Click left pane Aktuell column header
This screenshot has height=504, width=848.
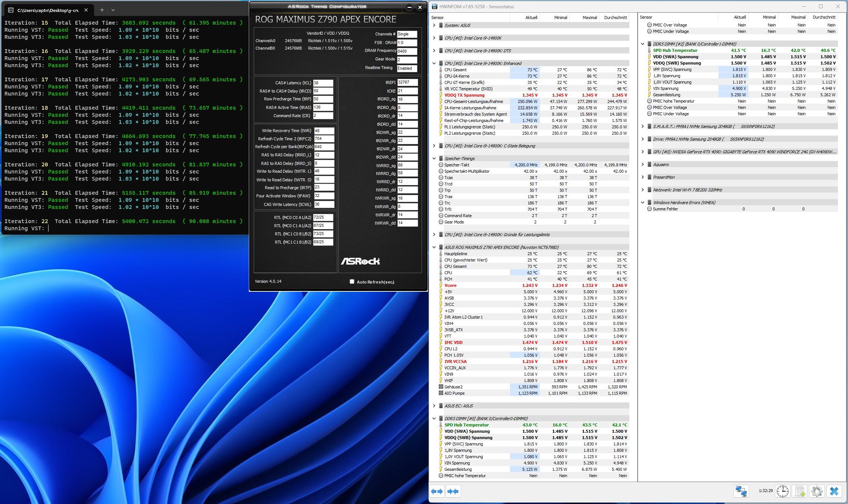click(525, 18)
